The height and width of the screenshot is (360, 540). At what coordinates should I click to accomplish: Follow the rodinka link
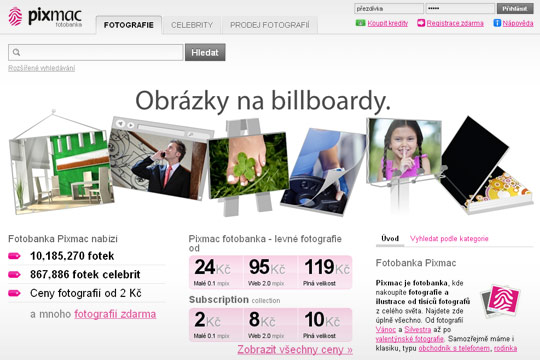coord(505,348)
